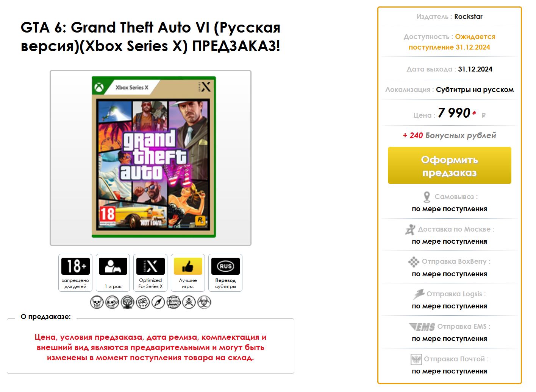
Task: Click the compass genre icon
Action: [x=158, y=302]
